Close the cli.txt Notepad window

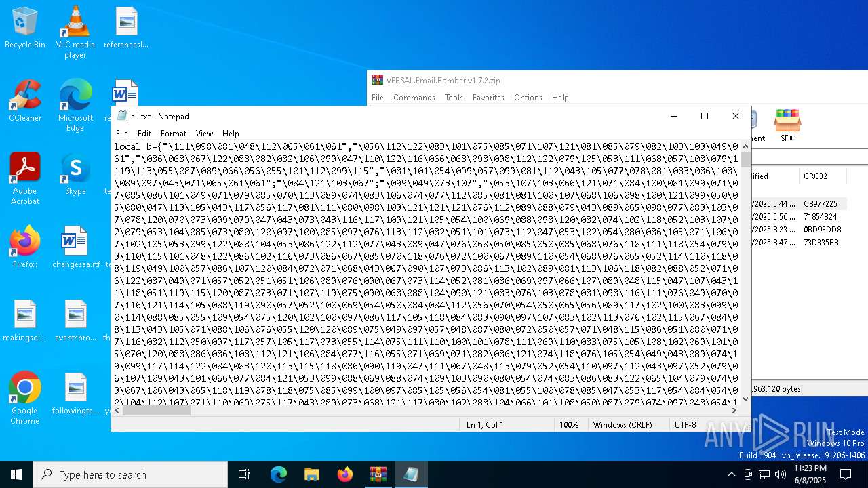736,117
